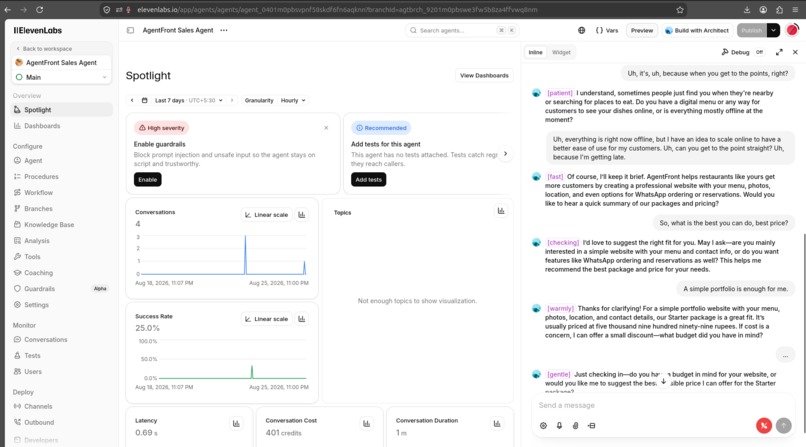806x447 pixels.
Task: Go to previous date range arrow
Action: [132, 100]
